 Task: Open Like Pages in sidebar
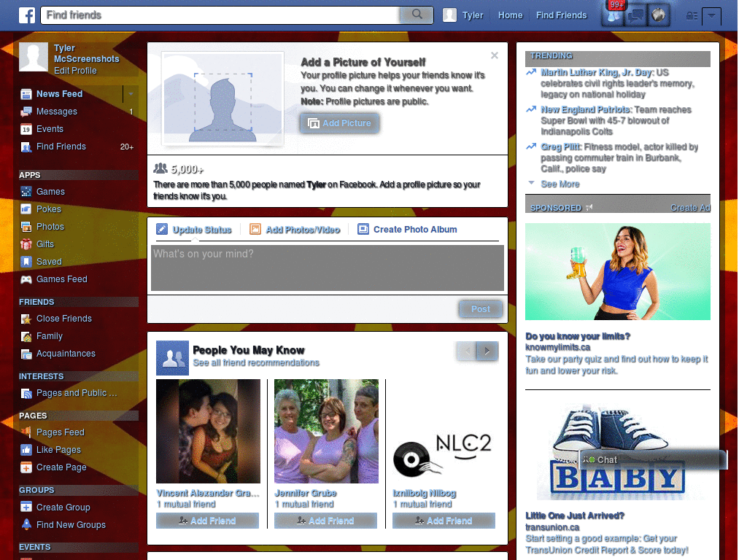click(58, 450)
